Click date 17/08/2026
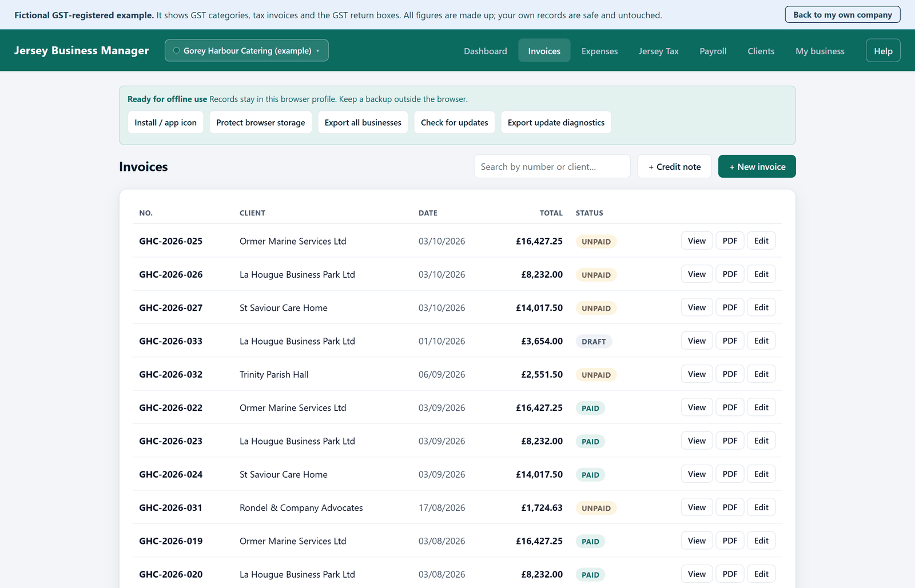Image resolution: width=915 pixels, height=588 pixels. (x=441, y=507)
